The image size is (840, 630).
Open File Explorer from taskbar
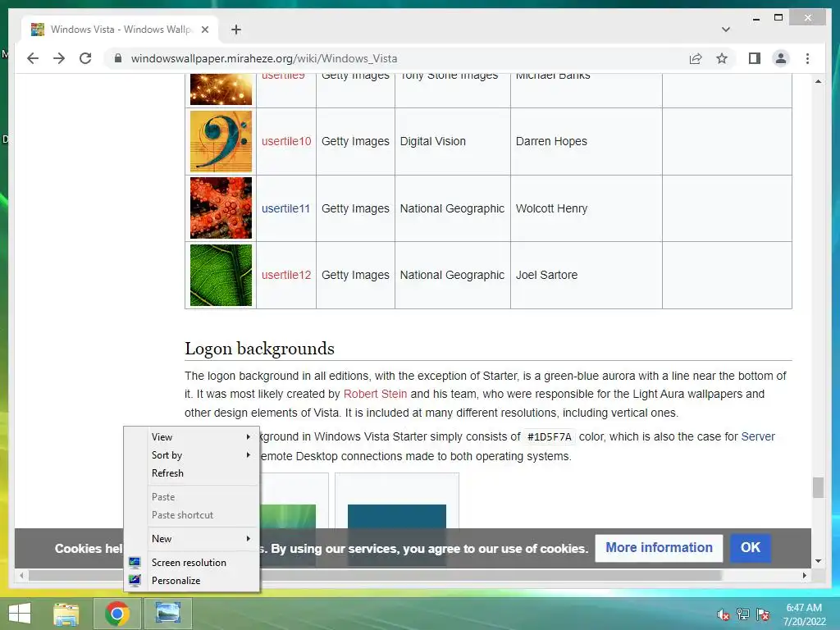coord(66,614)
